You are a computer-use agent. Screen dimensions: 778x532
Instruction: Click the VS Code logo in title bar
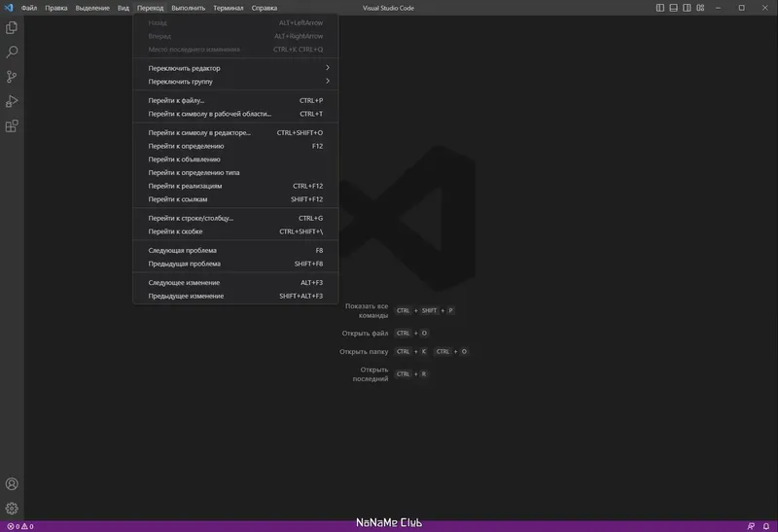click(x=9, y=8)
